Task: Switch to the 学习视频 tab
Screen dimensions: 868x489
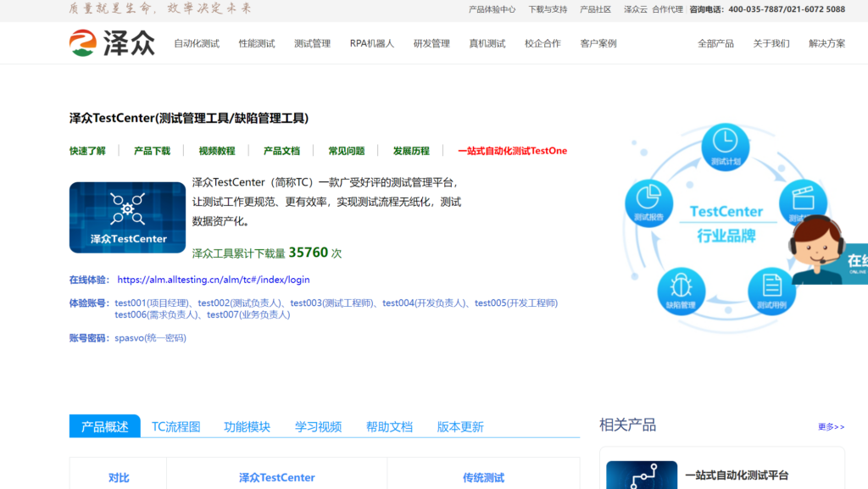Action: [x=319, y=426]
